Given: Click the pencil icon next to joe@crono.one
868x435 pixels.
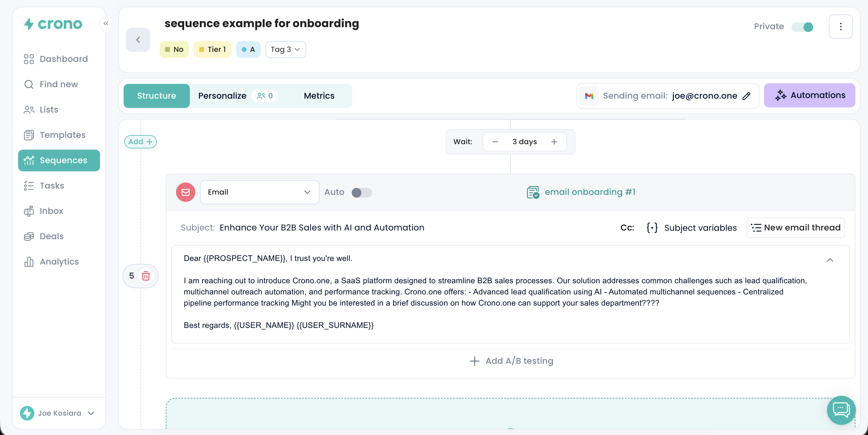Looking at the screenshot, I should click(746, 96).
